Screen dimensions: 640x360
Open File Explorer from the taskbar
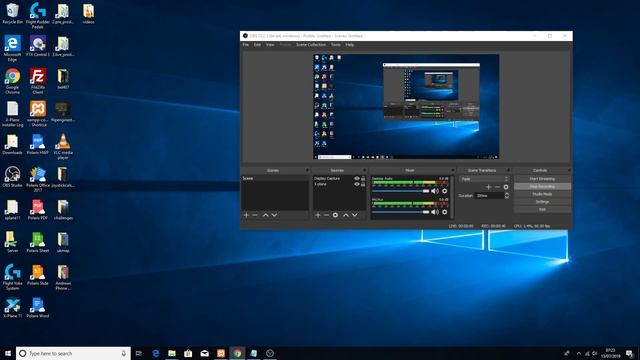tap(172, 353)
